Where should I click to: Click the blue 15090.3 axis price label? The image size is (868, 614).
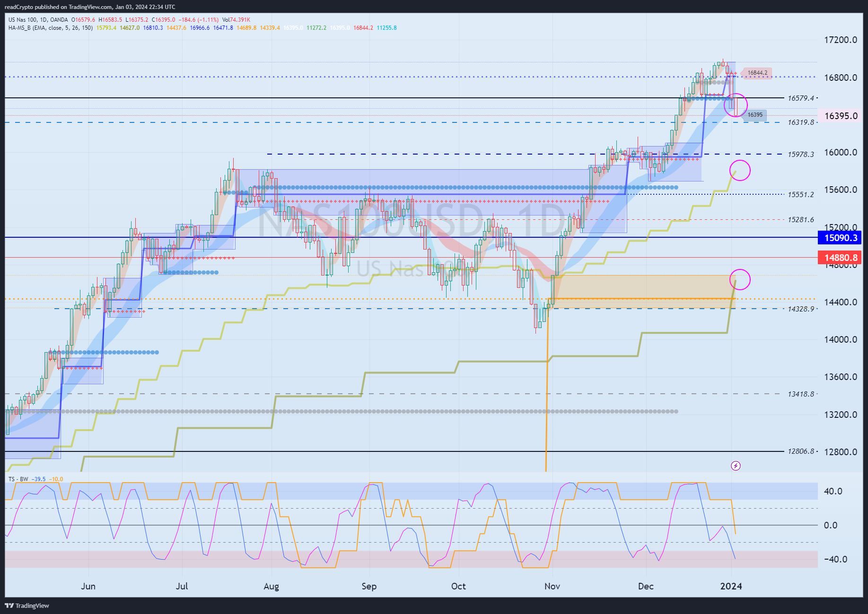click(840, 238)
